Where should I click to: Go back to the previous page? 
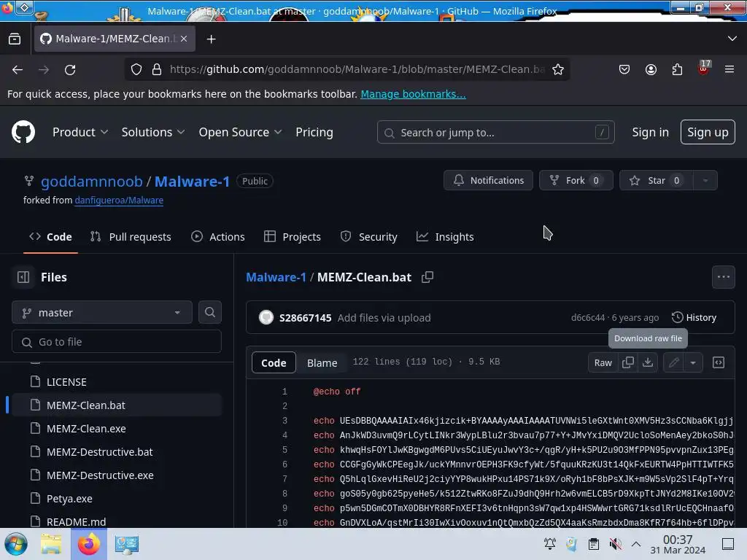18,69
